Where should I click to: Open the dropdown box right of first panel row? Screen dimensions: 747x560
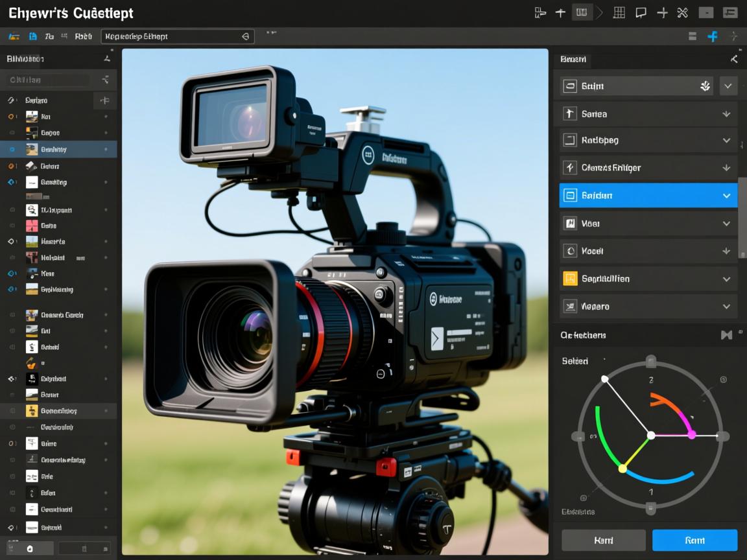point(728,86)
